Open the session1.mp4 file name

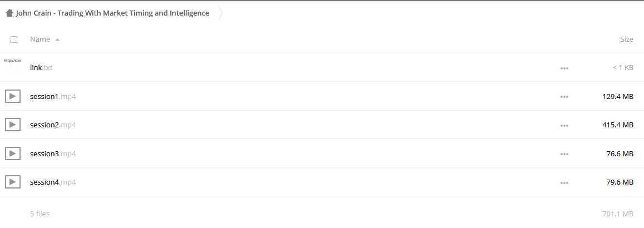[53, 96]
